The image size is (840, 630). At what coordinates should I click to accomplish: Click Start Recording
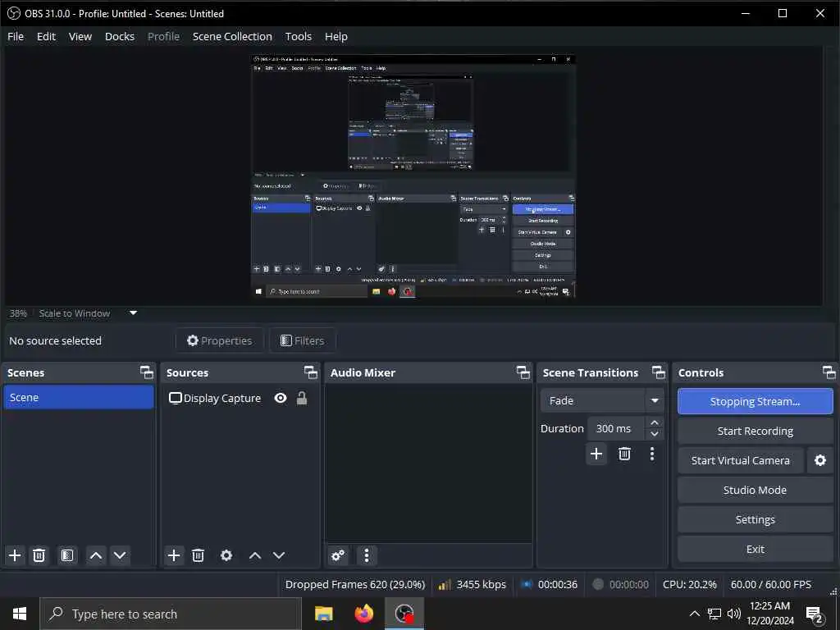pos(755,431)
